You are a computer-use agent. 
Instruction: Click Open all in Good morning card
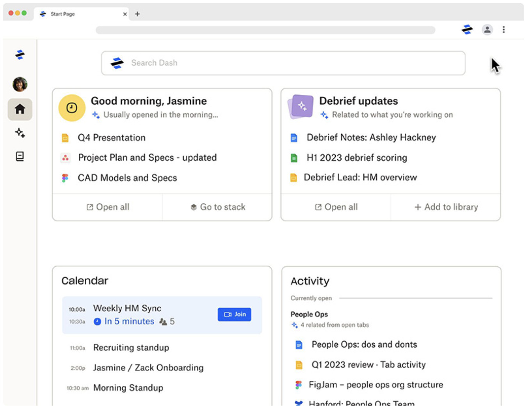coord(108,207)
